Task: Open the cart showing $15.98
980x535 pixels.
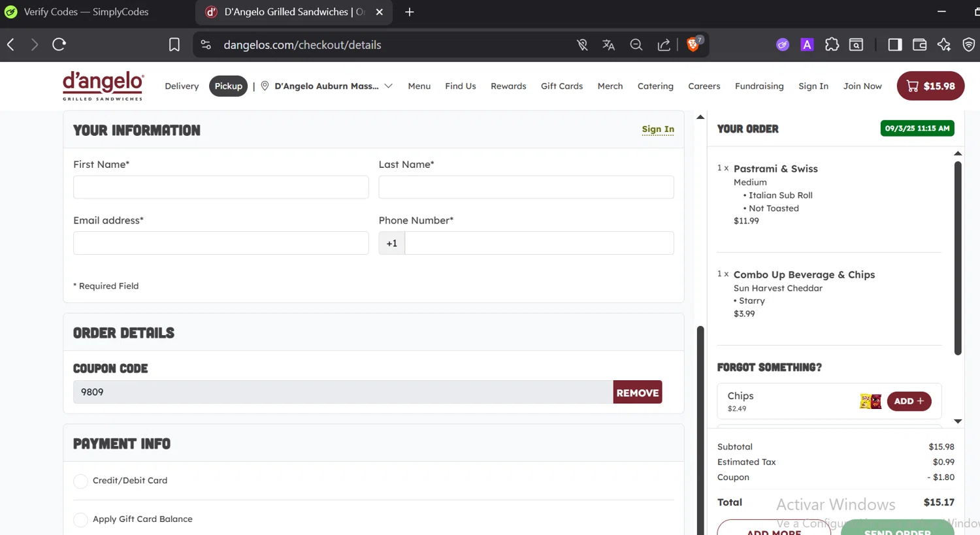Action: point(930,86)
